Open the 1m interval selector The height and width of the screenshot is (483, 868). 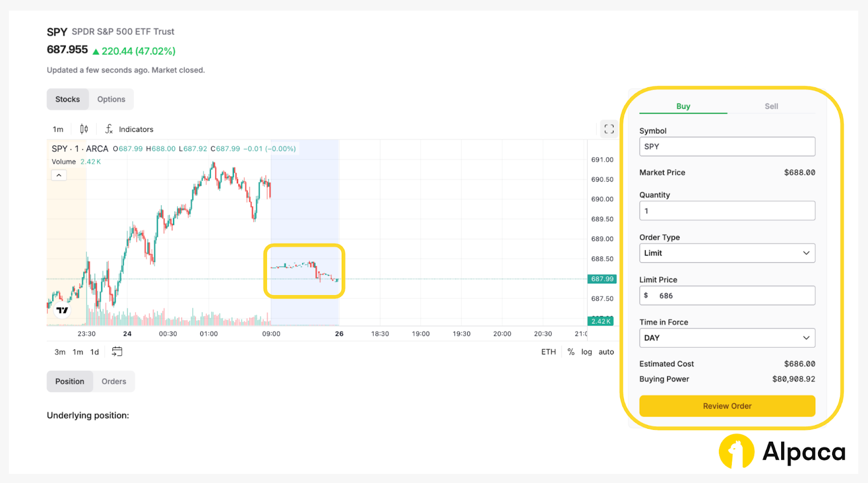click(58, 129)
